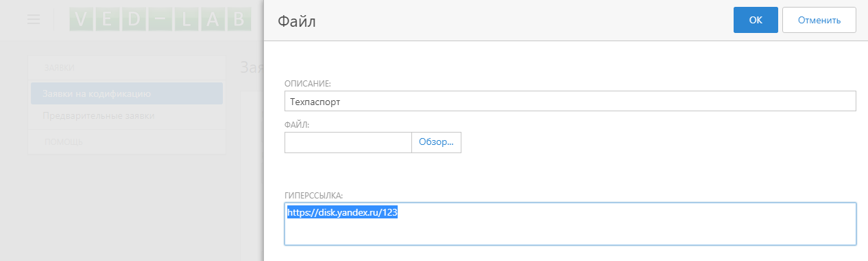The width and height of the screenshot is (868, 261).
Task: Click the ГИПЕРССЫЛКА field label
Action: pos(313,195)
